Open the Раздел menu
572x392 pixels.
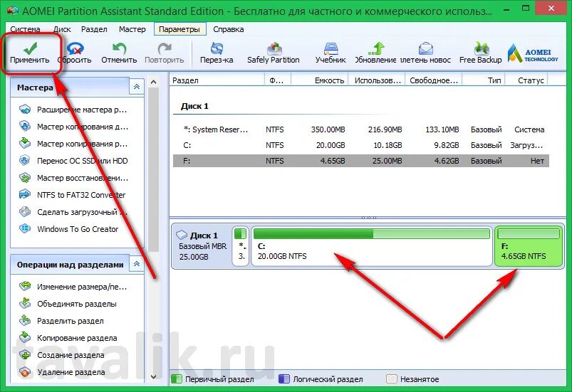coord(94,29)
